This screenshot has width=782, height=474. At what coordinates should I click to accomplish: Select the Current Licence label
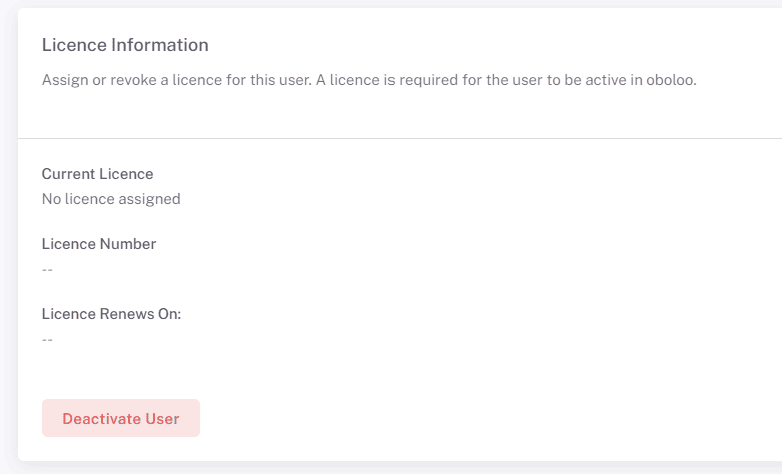coord(97,174)
